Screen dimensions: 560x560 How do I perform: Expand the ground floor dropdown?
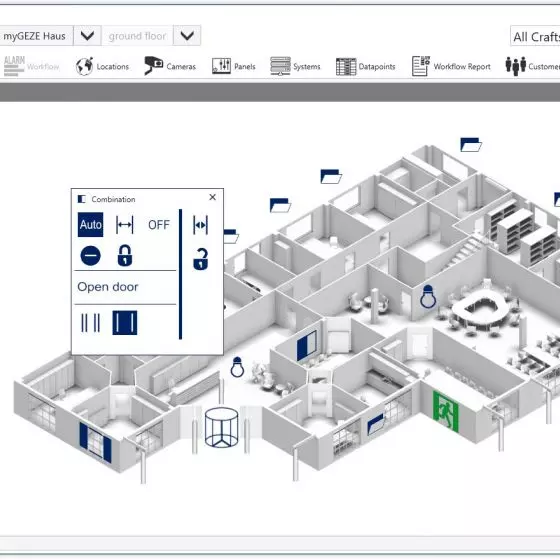tap(187, 36)
